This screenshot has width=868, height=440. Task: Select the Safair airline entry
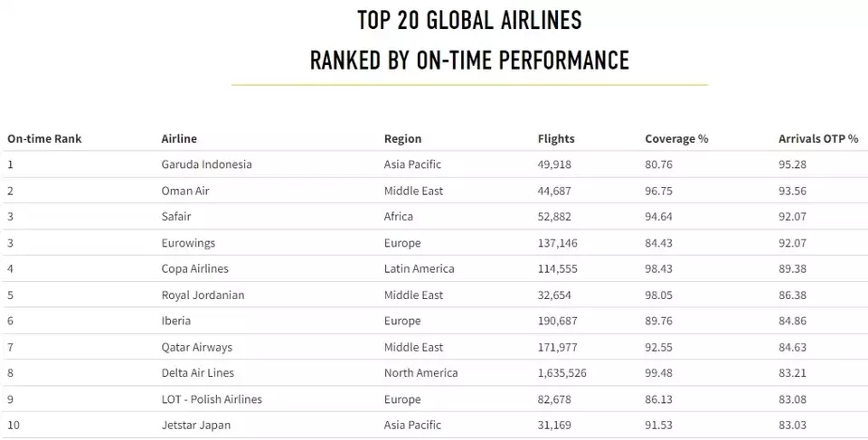tap(176, 217)
